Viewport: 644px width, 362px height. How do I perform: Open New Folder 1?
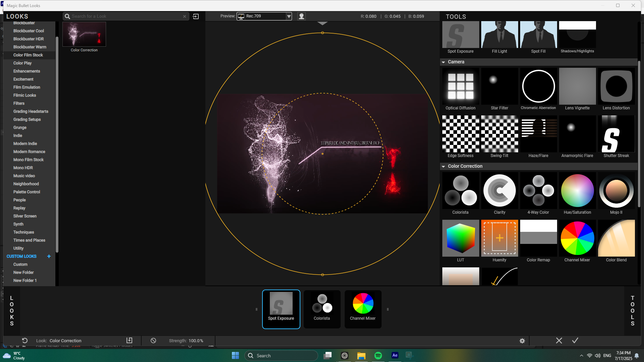click(x=25, y=280)
